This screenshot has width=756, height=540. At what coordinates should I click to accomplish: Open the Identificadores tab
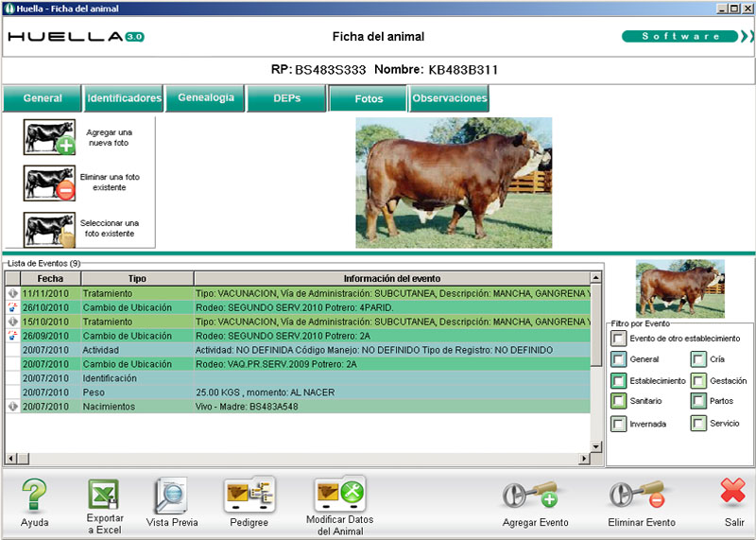[124, 98]
